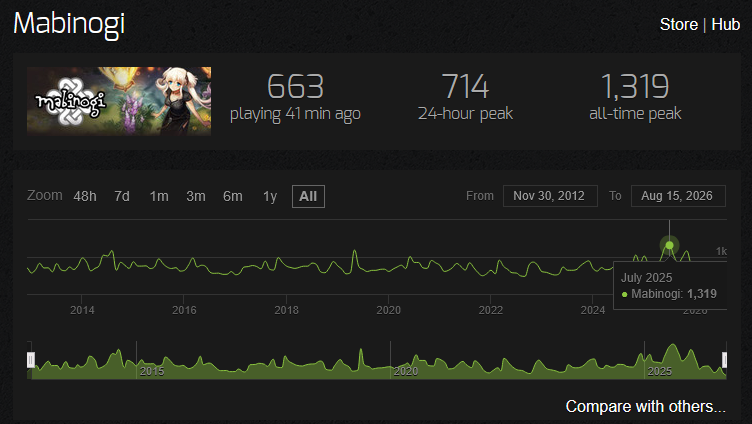Click the Mabinogi page title
Image resolution: width=752 pixels, height=424 pixels.
point(69,24)
